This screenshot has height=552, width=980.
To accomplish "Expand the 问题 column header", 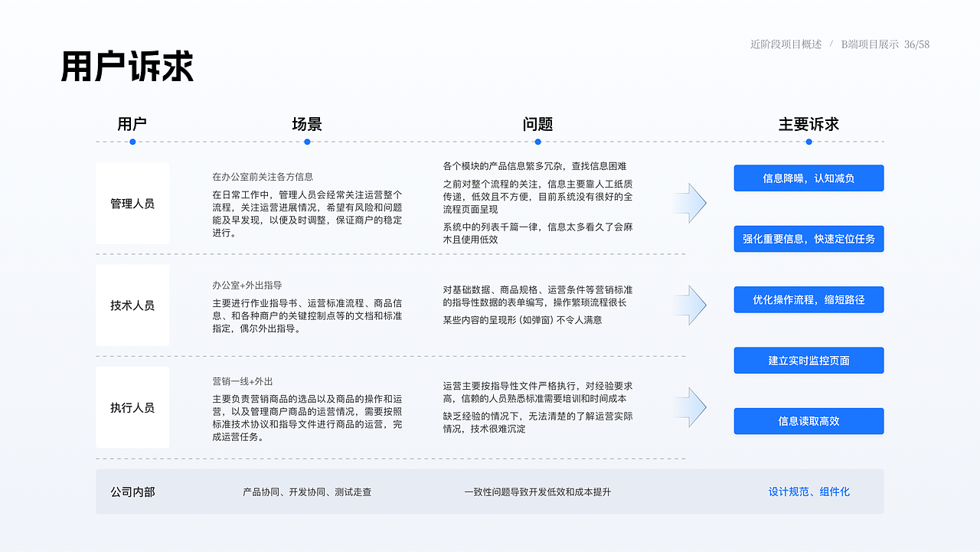I will coord(539,123).
